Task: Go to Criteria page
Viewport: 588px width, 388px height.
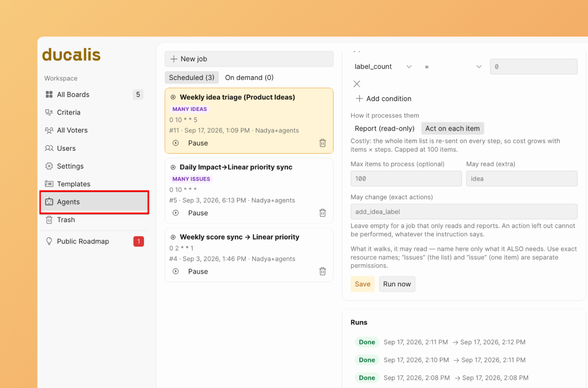Action: [94, 112]
